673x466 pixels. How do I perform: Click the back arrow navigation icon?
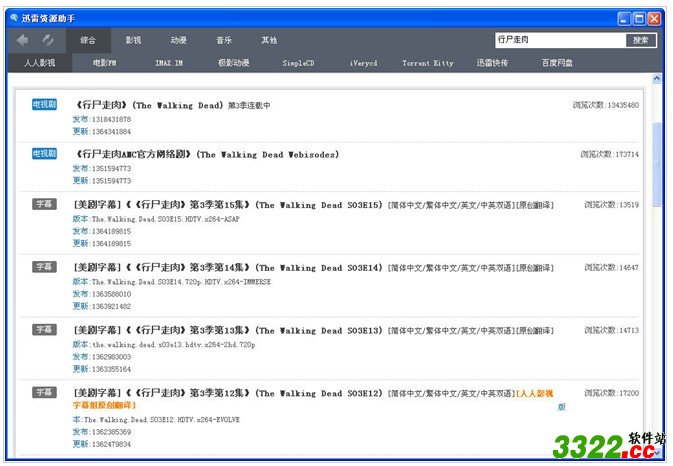click(x=22, y=40)
